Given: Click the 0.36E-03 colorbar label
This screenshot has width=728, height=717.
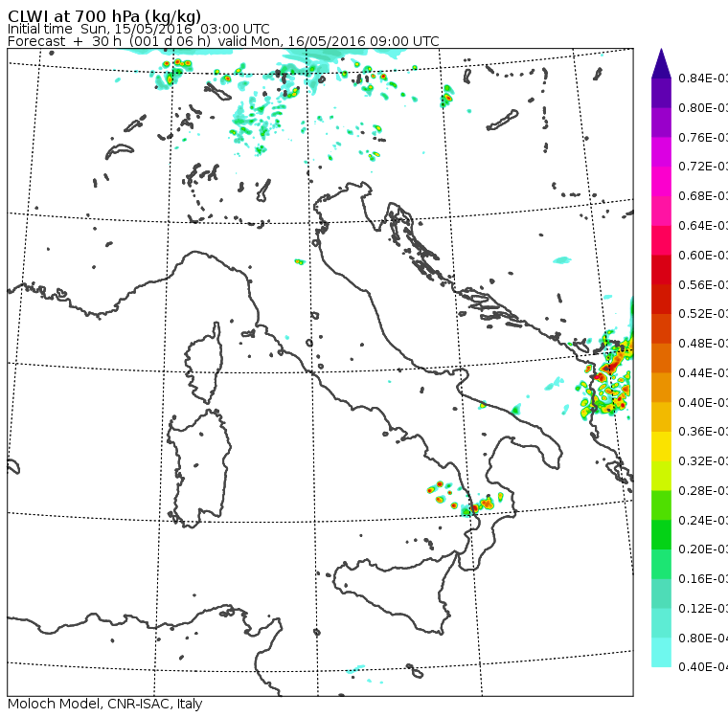Looking at the screenshot, I should (x=702, y=432).
